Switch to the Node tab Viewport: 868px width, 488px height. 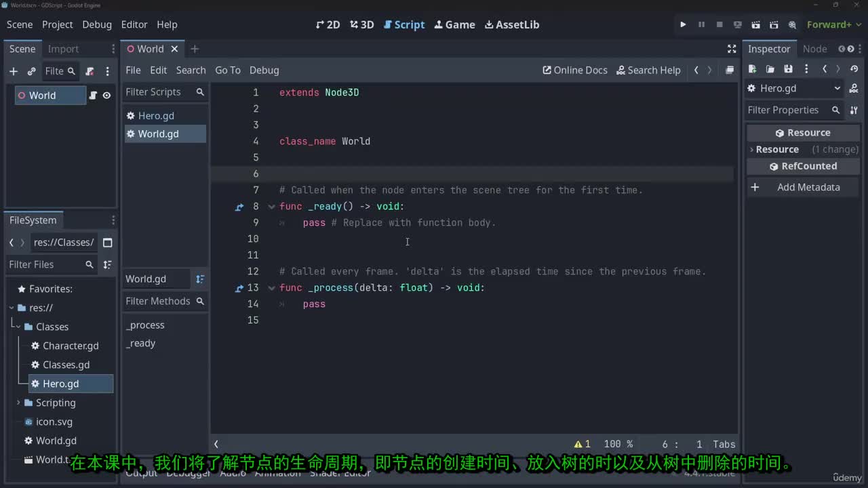(814, 49)
